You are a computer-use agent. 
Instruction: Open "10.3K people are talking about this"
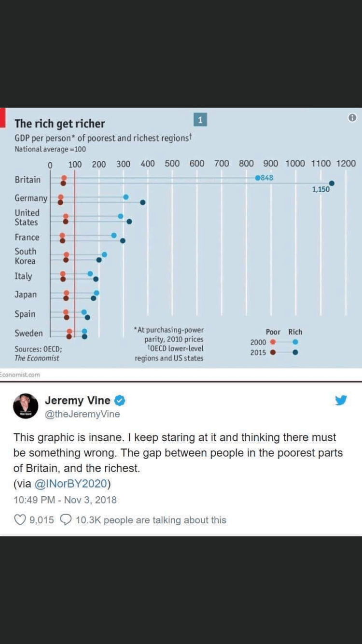tap(151, 520)
